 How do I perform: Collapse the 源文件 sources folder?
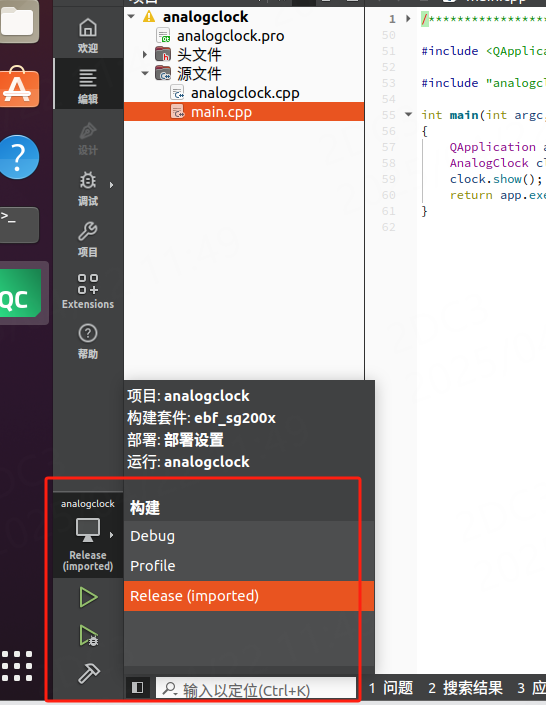tap(145, 73)
